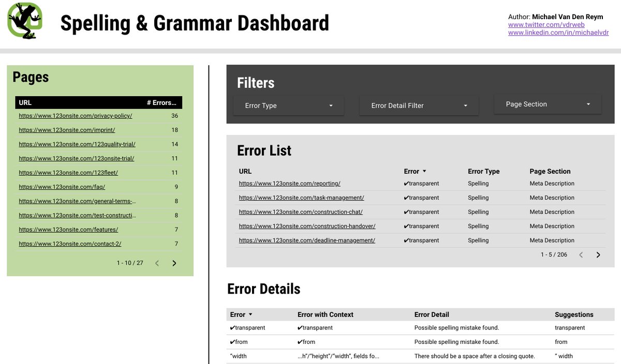Sort Error List by Error Type header
The height and width of the screenshot is (364, 621).
484,171
